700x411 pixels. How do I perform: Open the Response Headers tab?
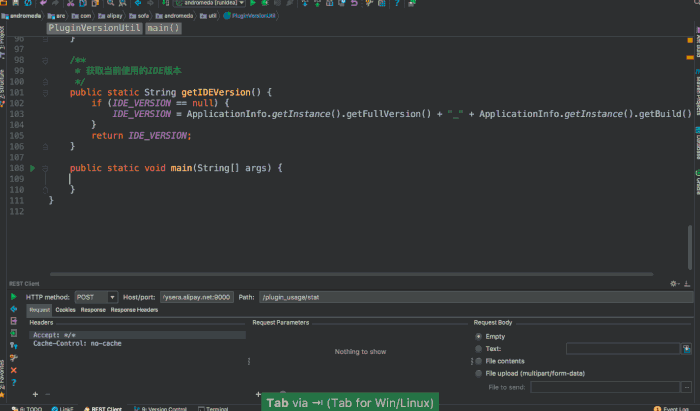(x=134, y=310)
